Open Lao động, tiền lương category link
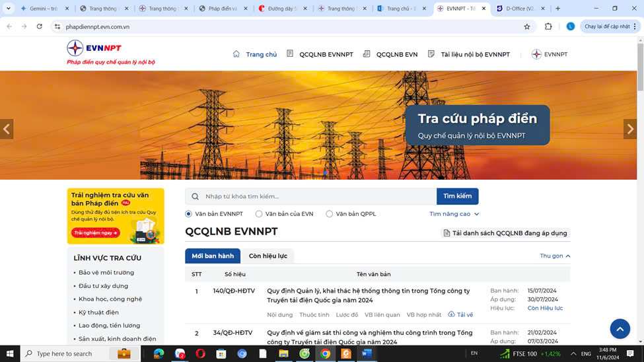Image resolution: width=644 pixels, height=362 pixels. [x=109, y=326]
